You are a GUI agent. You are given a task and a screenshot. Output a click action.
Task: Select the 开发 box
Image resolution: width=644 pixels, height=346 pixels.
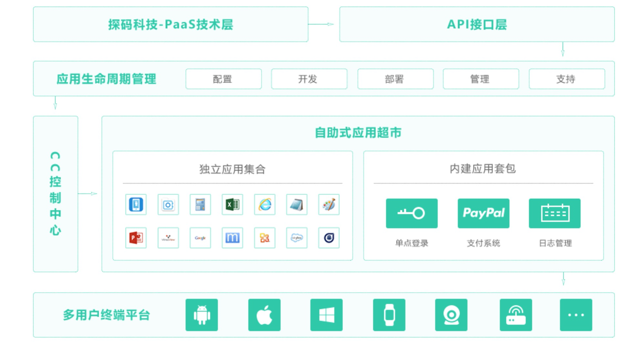coord(309,79)
